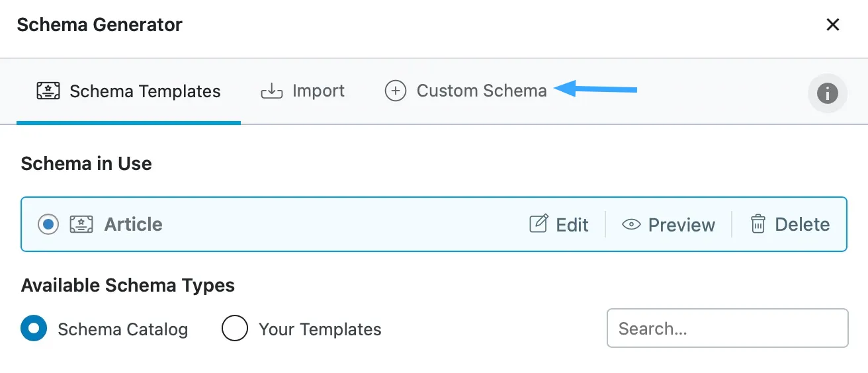Screen dimensions: 868x373
Task: Click the Preview text for Article schema
Action: [x=681, y=225]
